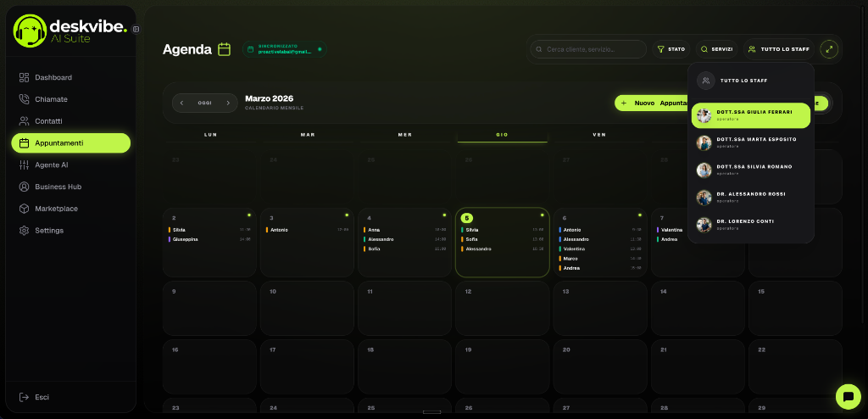
Task: Open Sofia's appointment on day 4
Action: coord(404,249)
